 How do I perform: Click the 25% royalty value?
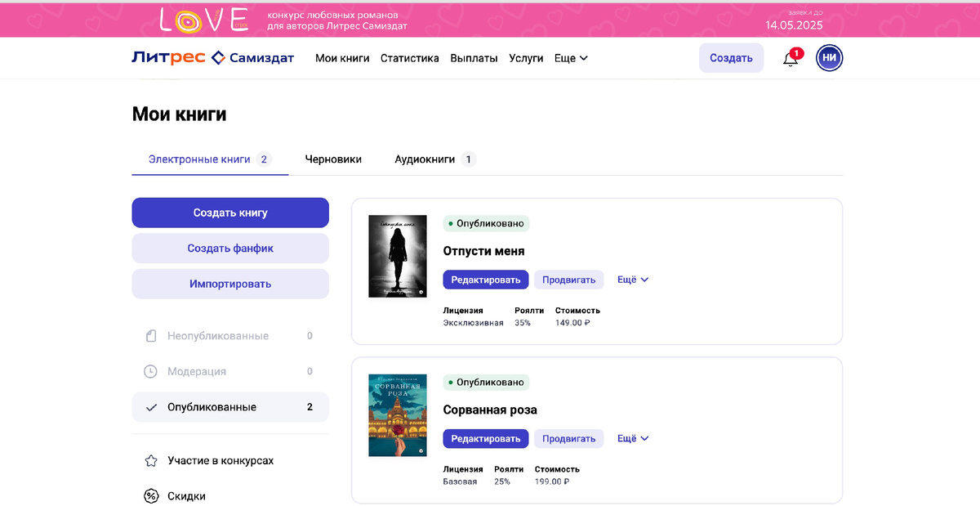502,481
